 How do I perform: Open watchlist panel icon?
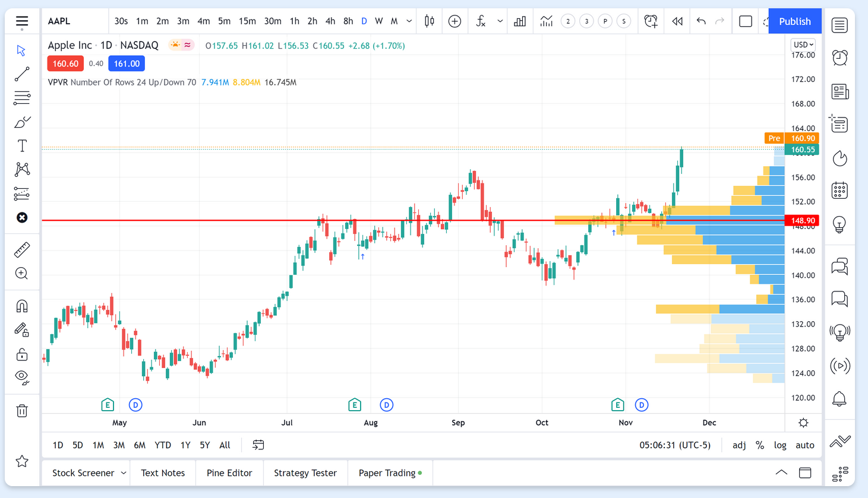point(839,25)
